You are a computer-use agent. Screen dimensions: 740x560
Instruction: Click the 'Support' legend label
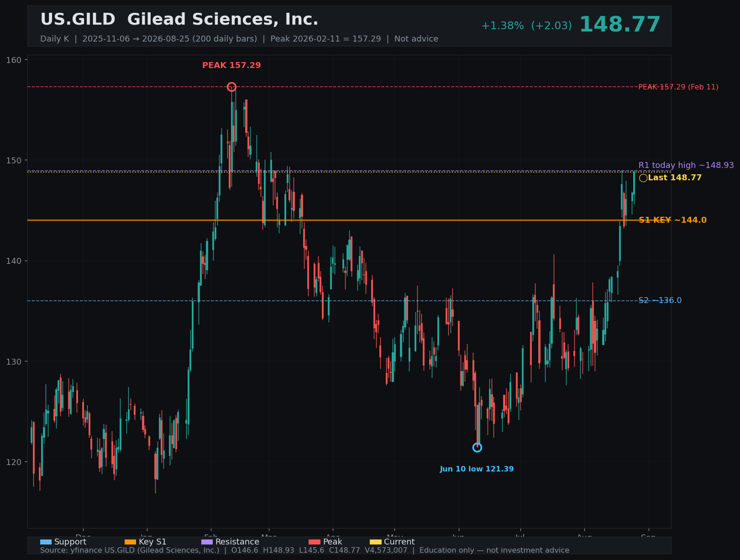click(x=70, y=542)
